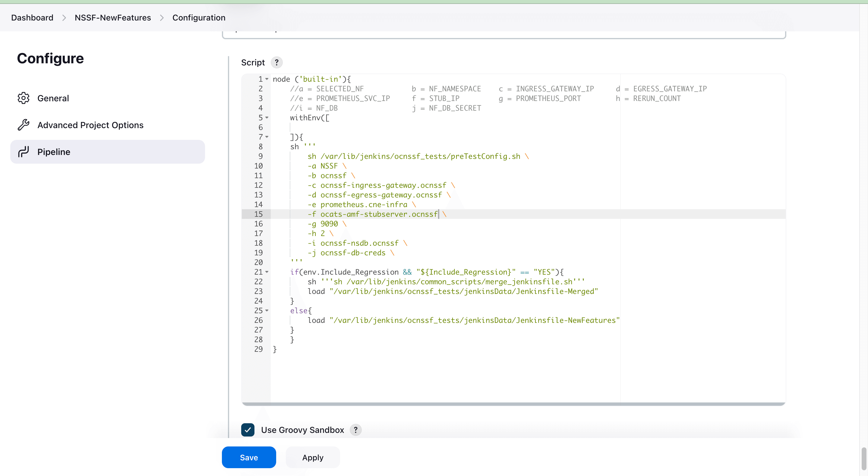The width and height of the screenshot is (868, 476).
Task: Collapse the code fold arrow on line 7
Action: [x=267, y=137]
